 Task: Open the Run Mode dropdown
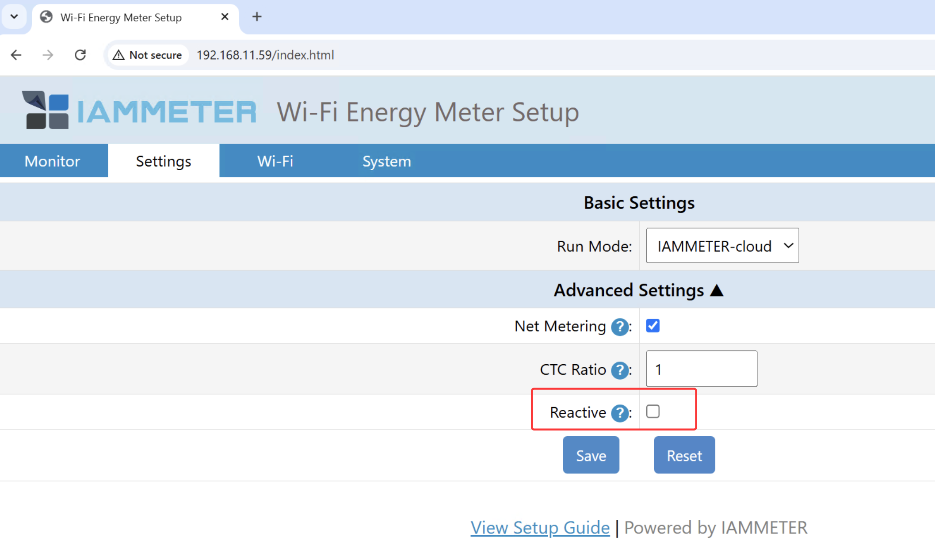pyautogui.click(x=722, y=246)
